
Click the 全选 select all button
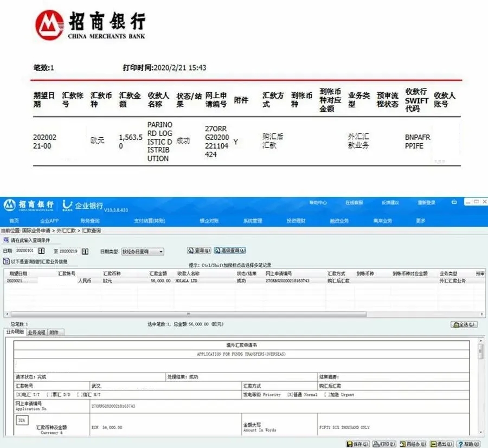click(x=464, y=324)
